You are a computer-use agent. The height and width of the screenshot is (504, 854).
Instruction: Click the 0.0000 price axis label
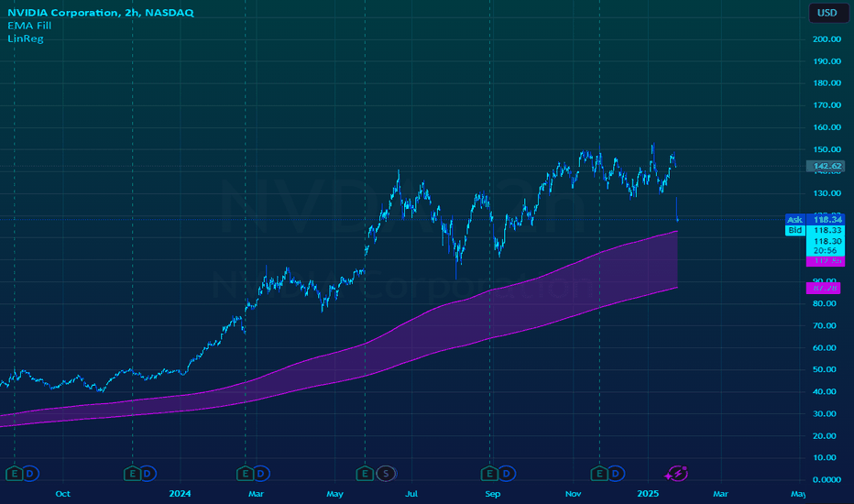(827, 479)
